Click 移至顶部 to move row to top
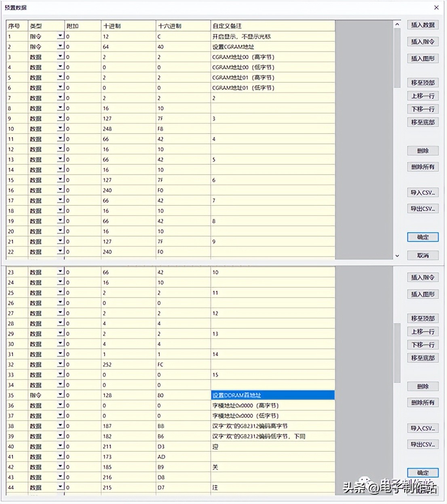Viewport: 447px width, 504px height. 423,82
